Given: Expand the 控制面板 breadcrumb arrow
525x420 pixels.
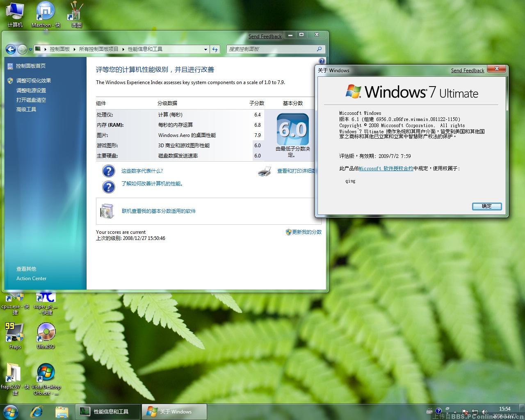Looking at the screenshot, I should coord(75,49).
